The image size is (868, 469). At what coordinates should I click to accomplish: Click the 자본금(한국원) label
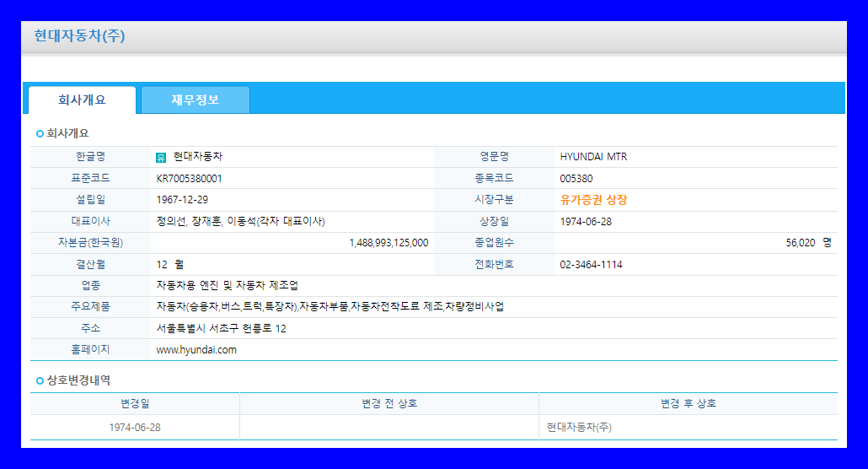coord(91,243)
